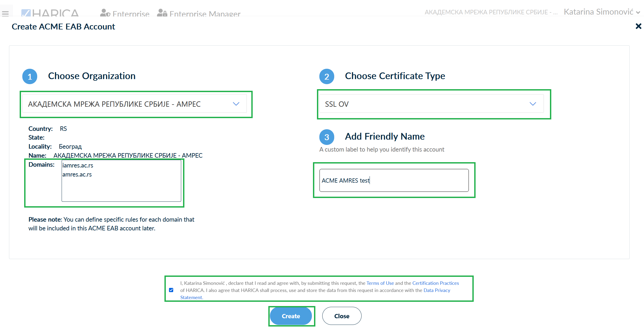Open the hamburger menu icon
The width and height of the screenshot is (644, 327).
[x=5, y=13]
